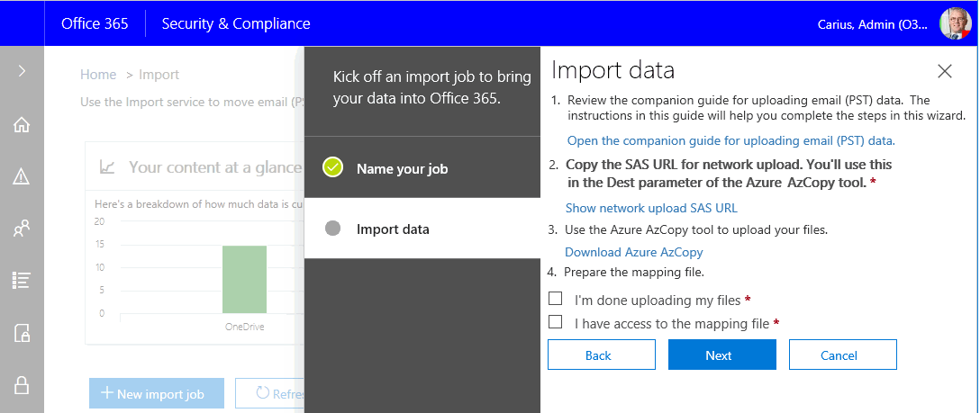The height and width of the screenshot is (413, 980).
Task: Select the Name your job step
Action: point(422,168)
